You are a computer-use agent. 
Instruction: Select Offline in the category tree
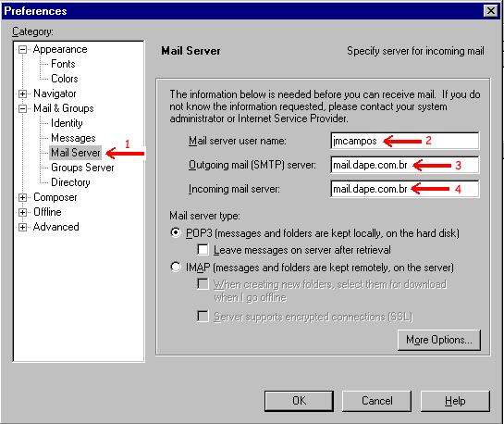click(47, 212)
